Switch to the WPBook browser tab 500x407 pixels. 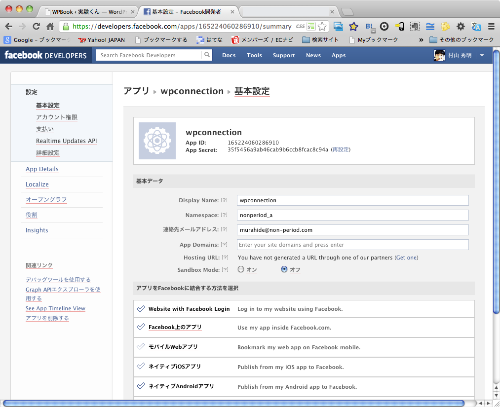click(x=87, y=12)
